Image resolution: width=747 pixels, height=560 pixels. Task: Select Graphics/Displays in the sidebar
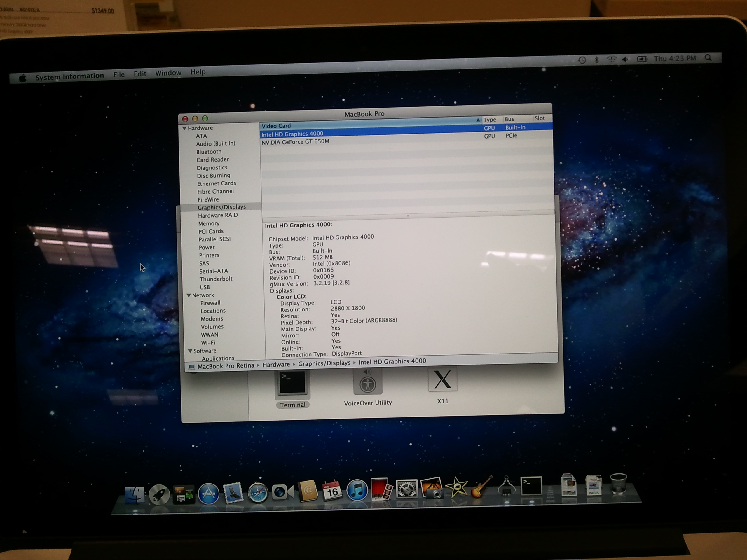point(221,207)
